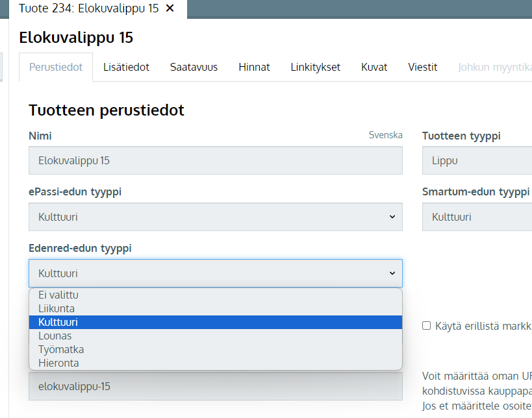Switch to the Kuvat tab
The height and width of the screenshot is (418, 532).
point(374,67)
